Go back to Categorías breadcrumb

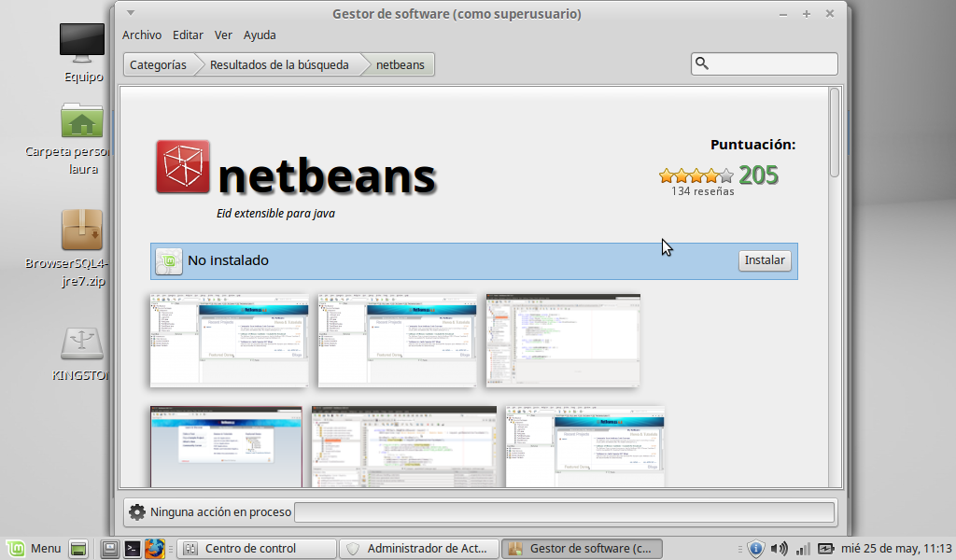click(158, 64)
